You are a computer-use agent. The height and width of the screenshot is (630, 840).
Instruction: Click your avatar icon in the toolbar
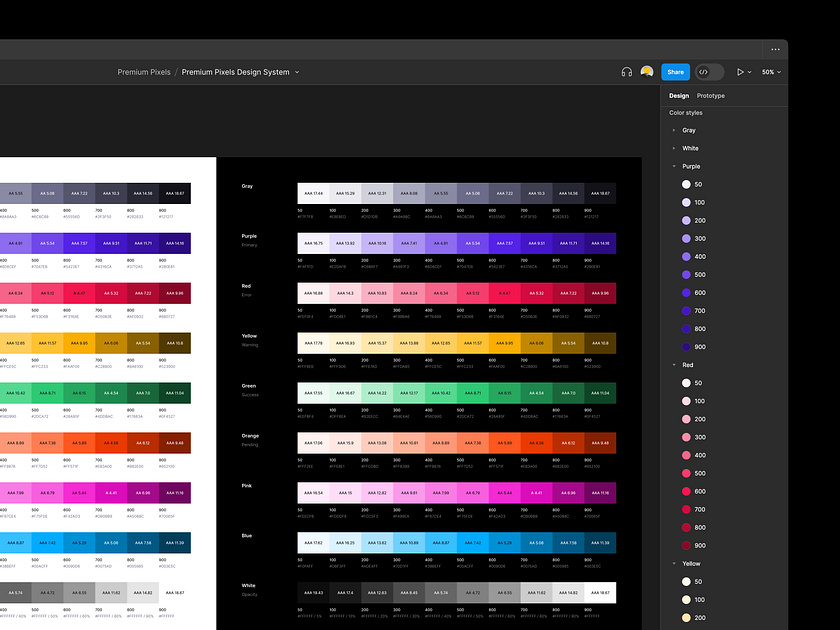pyautogui.click(x=647, y=71)
